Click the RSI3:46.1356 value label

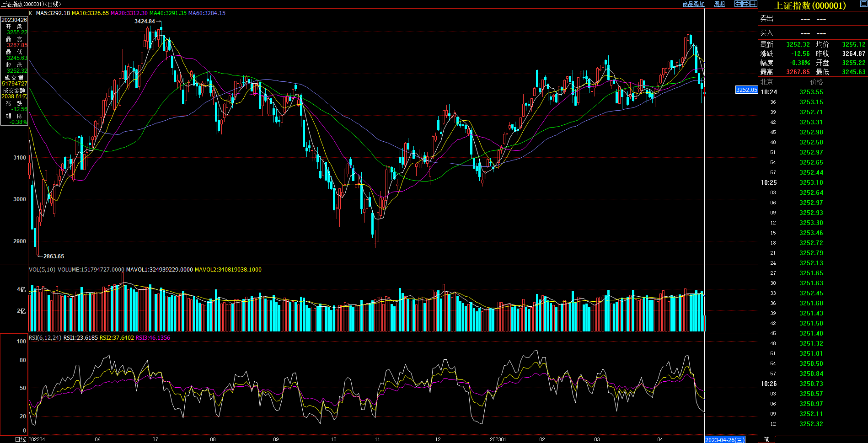pos(153,338)
